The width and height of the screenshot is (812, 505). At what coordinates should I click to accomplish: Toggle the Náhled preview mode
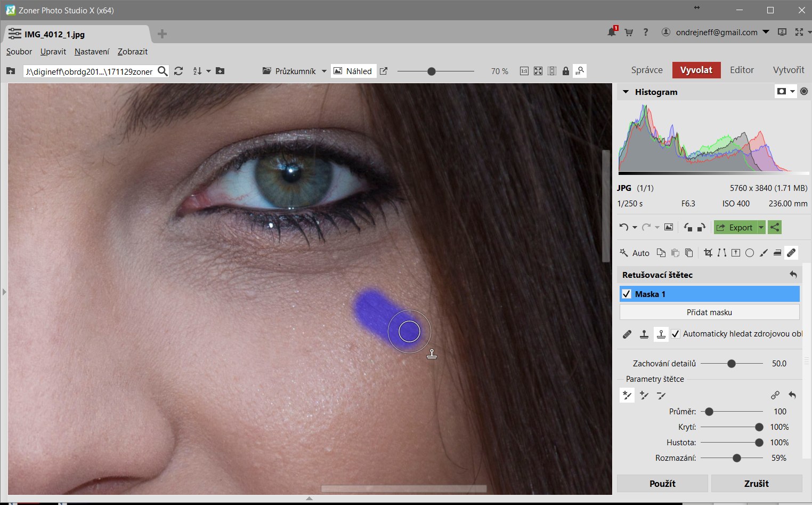click(x=353, y=71)
